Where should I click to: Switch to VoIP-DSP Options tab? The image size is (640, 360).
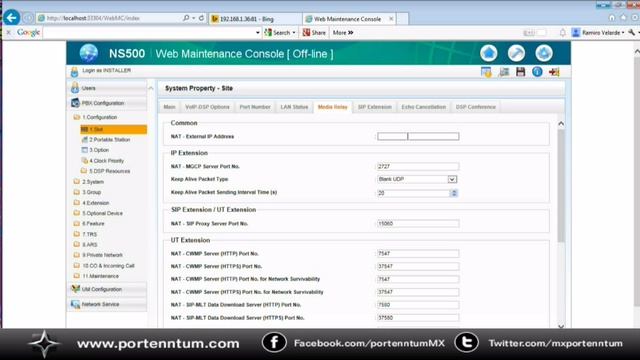207,107
